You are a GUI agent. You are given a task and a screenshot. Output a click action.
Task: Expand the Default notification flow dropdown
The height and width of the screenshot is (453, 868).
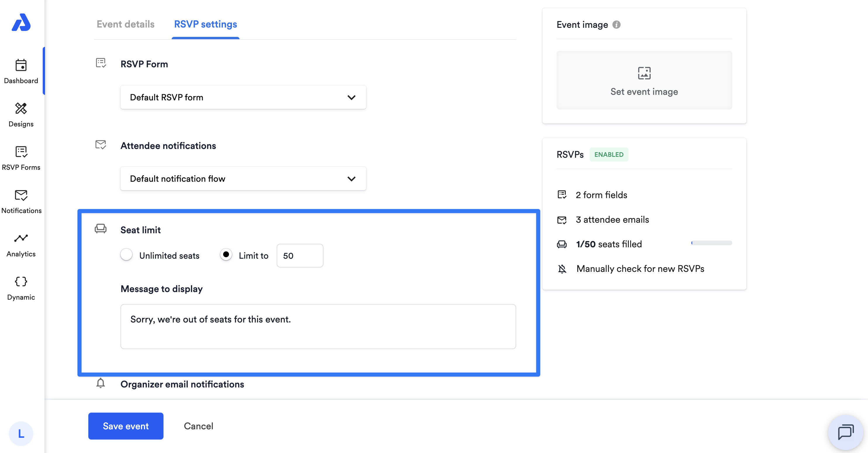tap(243, 178)
